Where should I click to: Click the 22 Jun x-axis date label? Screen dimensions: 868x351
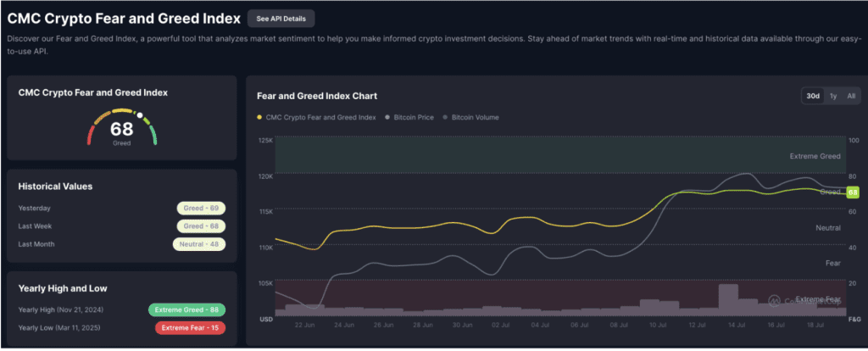[x=305, y=326]
